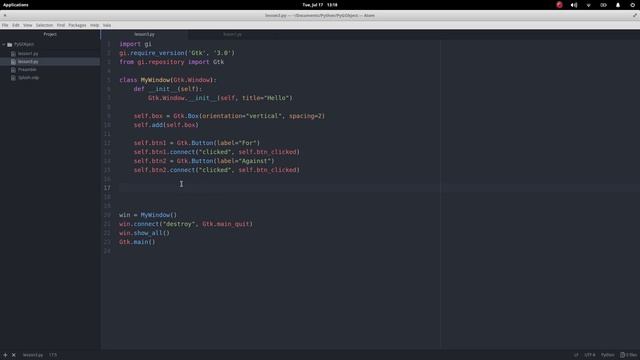Click the 'orientation="vertical"' code text
Screen dimensions: 640x360
click(242, 116)
